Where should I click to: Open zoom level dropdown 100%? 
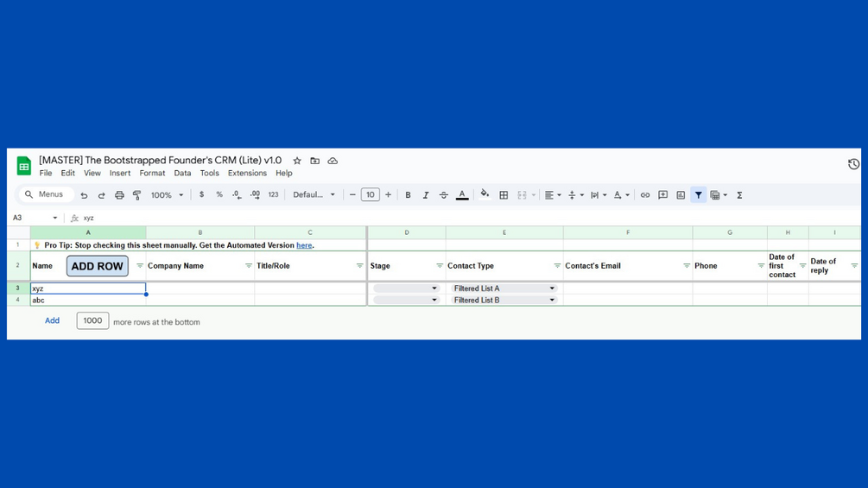click(x=167, y=195)
